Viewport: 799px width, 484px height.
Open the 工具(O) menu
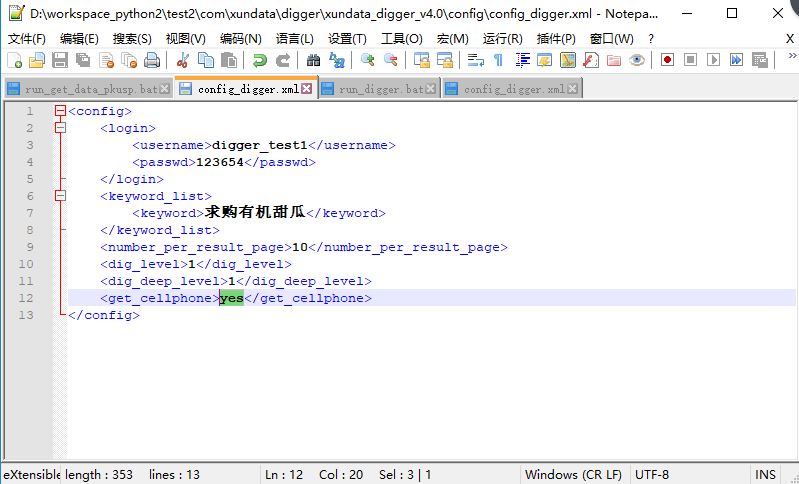coord(402,39)
